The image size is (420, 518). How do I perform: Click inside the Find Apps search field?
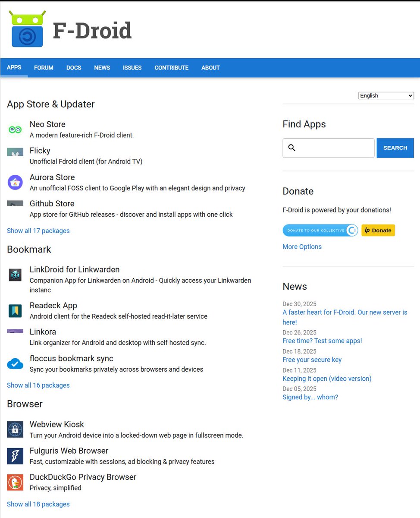[x=328, y=148]
